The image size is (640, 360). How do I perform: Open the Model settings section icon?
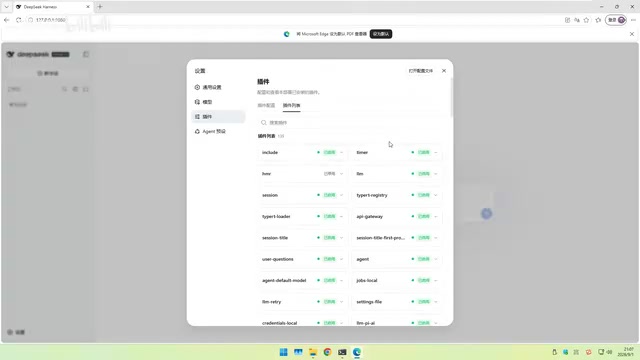coord(197,102)
